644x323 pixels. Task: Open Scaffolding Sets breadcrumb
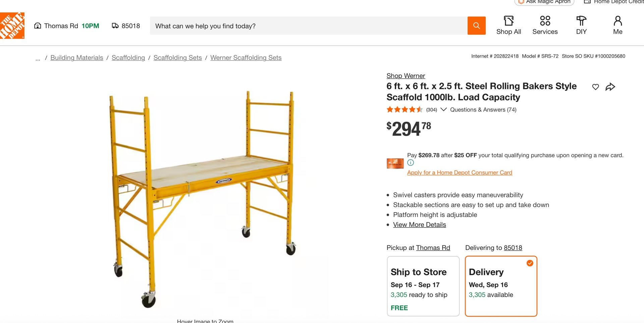(177, 58)
